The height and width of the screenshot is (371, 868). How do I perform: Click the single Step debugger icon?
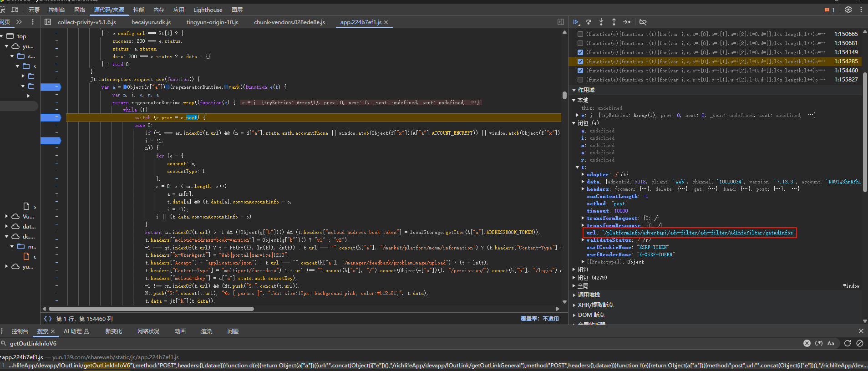[627, 22]
